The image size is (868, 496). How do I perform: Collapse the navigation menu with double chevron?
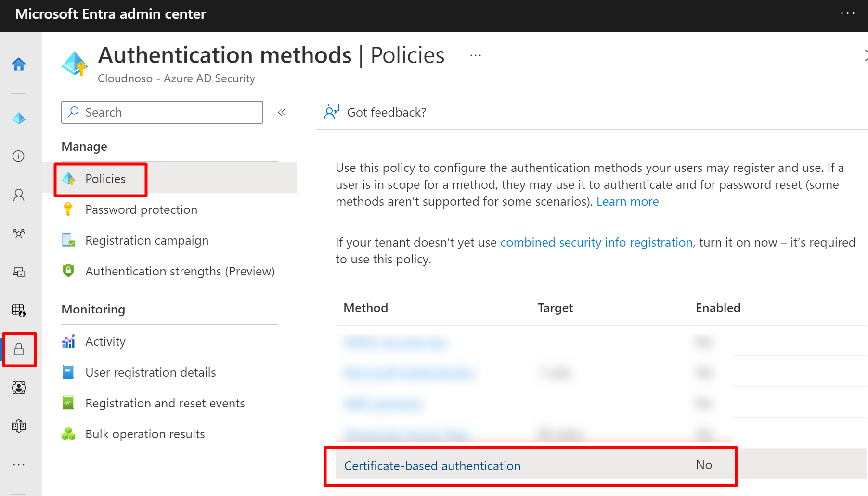click(282, 112)
